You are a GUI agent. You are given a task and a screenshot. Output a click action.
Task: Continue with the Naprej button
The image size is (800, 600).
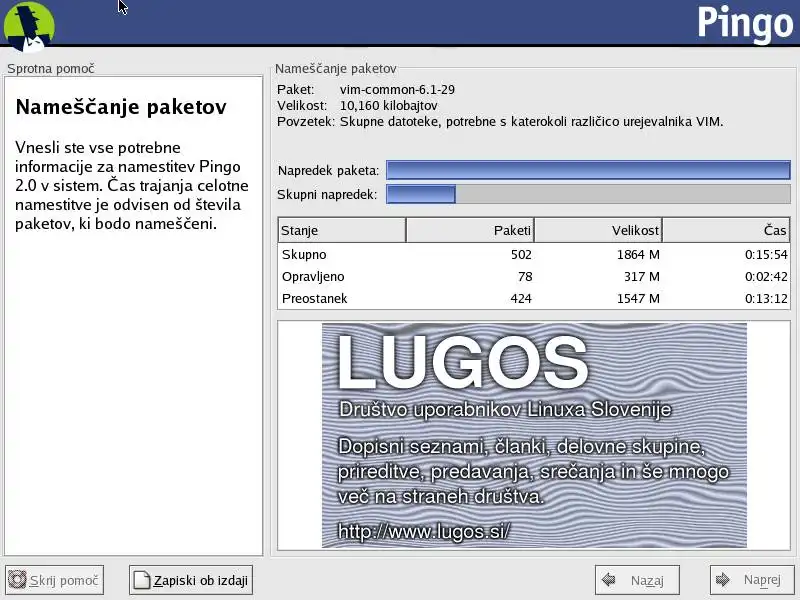click(x=752, y=580)
